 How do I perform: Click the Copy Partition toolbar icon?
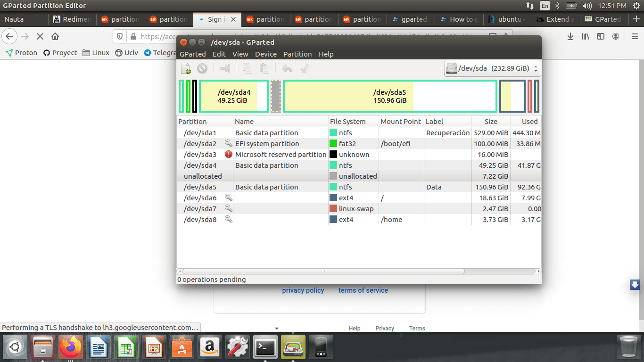click(x=247, y=68)
